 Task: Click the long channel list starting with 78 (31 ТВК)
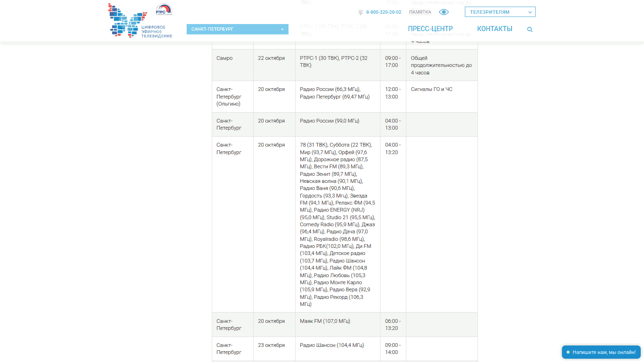pos(338,224)
